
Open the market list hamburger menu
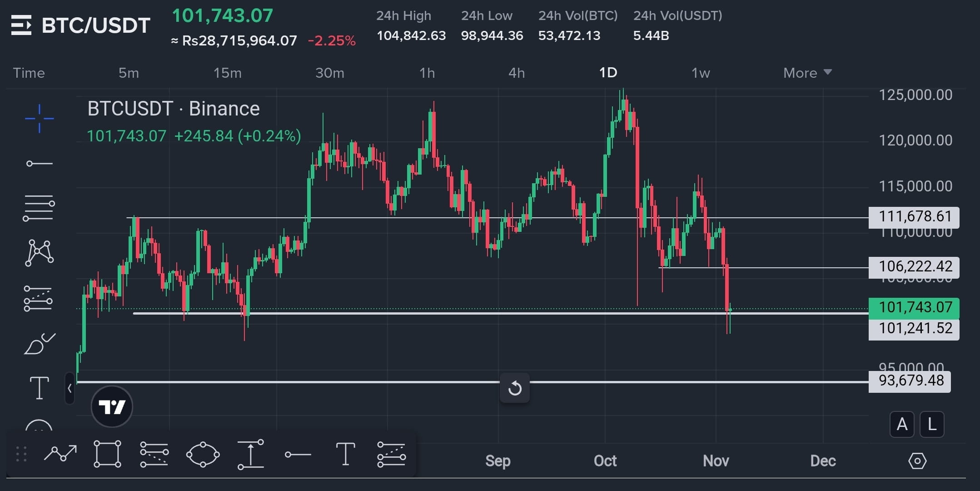(x=21, y=25)
